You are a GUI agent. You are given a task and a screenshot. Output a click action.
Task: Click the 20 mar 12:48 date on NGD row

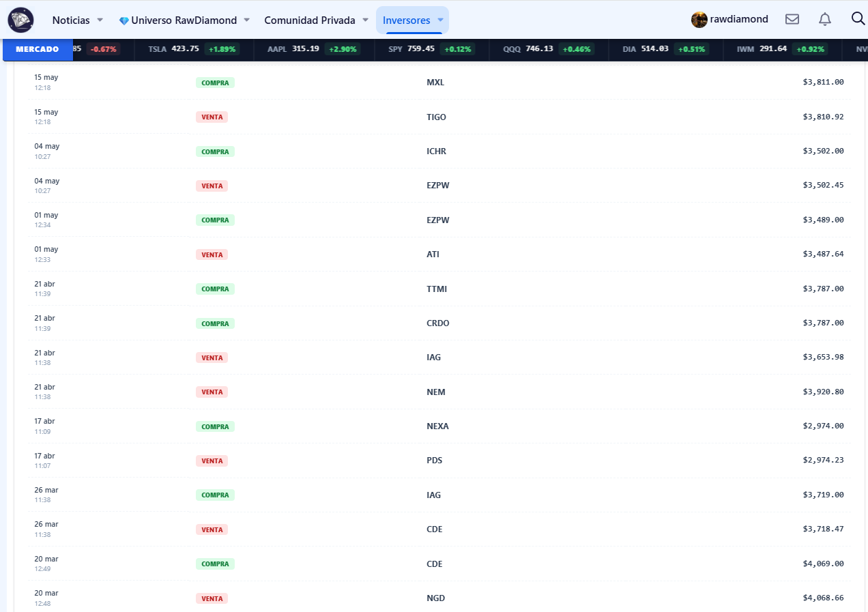(46, 598)
